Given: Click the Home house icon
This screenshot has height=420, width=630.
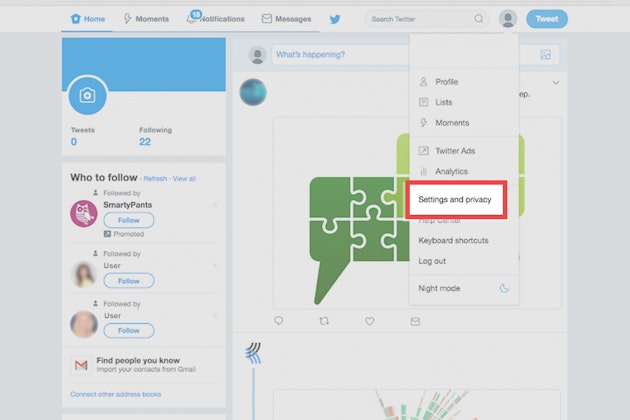Looking at the screenshot, I should (x=76, y=18).
